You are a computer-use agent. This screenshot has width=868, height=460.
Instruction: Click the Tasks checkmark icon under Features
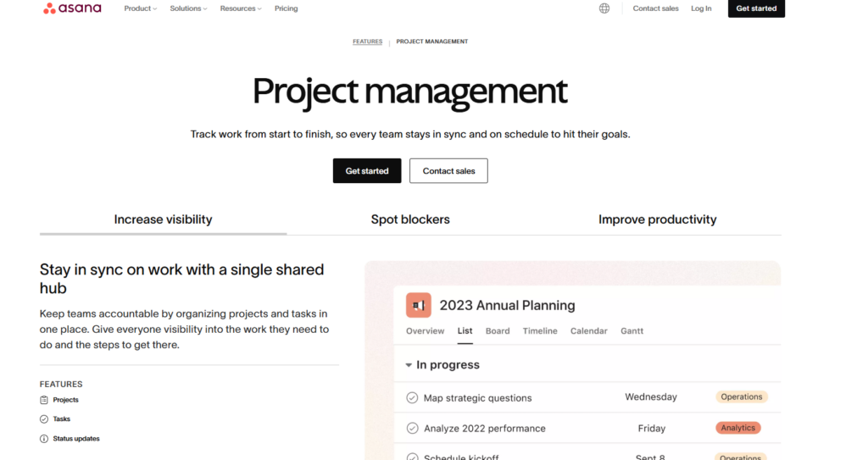pos(44,419)
